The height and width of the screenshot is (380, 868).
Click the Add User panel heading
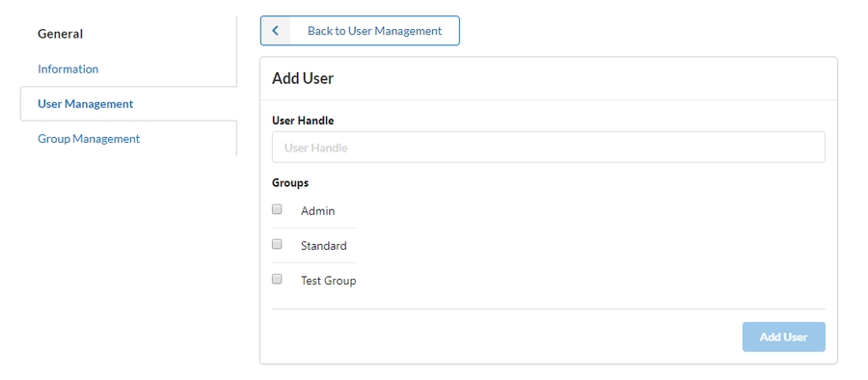pos(303,79)
